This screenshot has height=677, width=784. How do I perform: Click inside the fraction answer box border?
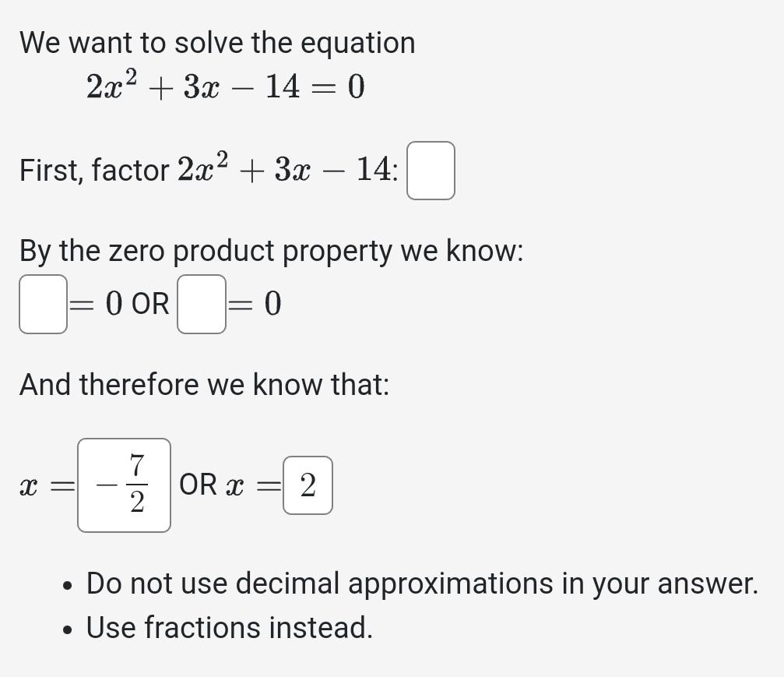click(x=123, y=484)
